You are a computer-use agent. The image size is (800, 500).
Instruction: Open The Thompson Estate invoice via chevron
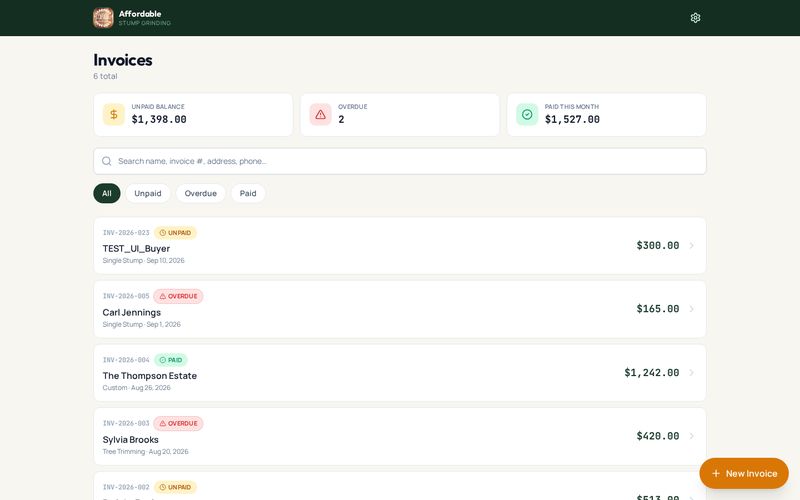(692, 372)
